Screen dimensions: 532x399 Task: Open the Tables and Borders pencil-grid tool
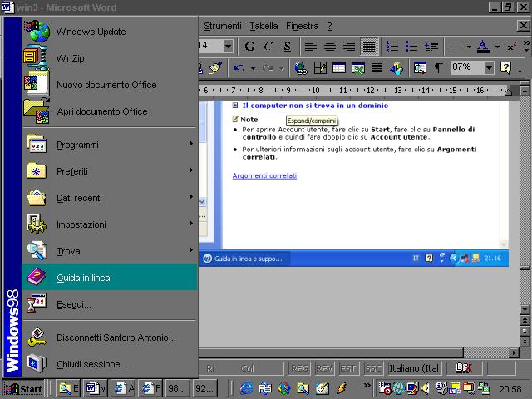coord(320,68)
